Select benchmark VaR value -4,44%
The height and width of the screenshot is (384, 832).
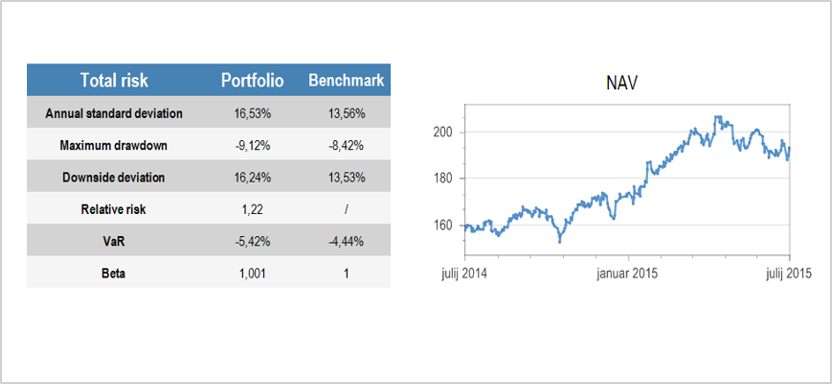coord(346,242)
